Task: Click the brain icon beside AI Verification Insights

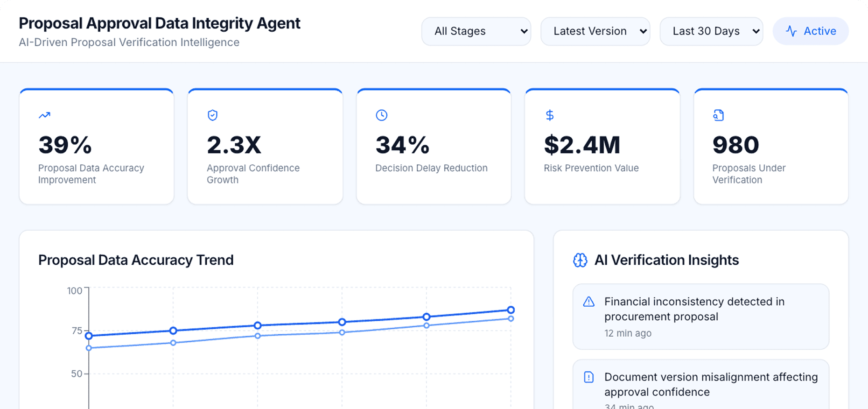Action: 580,260
